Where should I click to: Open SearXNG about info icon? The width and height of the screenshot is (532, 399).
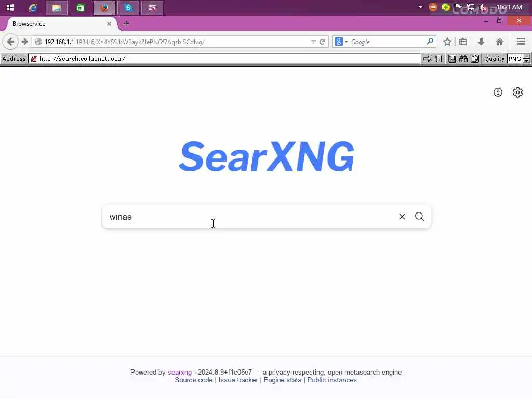(498, 92)
